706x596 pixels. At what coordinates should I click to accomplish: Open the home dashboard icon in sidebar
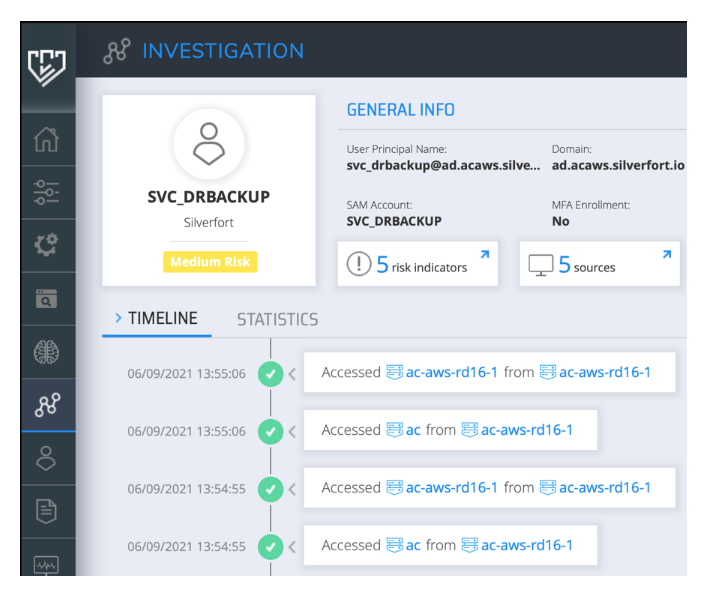click(x=47, y=139)
